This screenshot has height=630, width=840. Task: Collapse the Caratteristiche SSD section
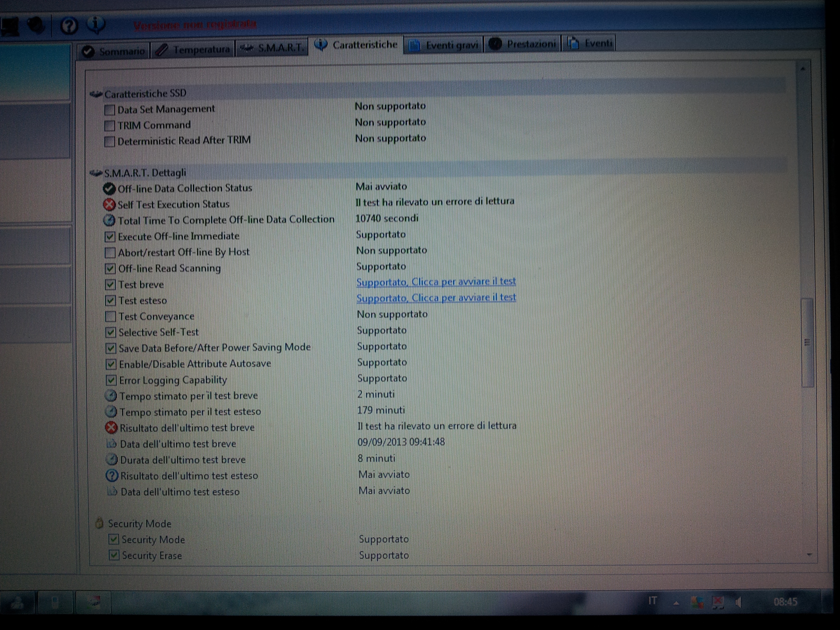click(x=96, y=94)
